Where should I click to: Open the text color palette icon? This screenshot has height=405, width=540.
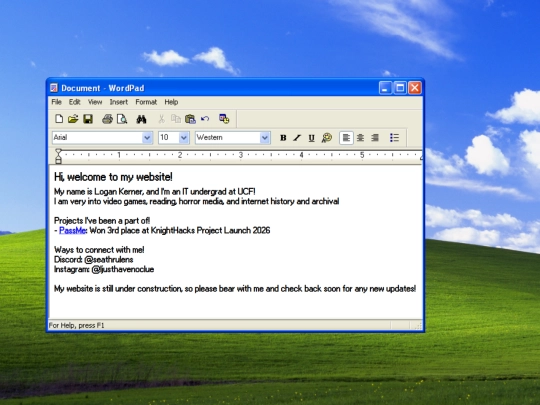(x=326, y=138)
